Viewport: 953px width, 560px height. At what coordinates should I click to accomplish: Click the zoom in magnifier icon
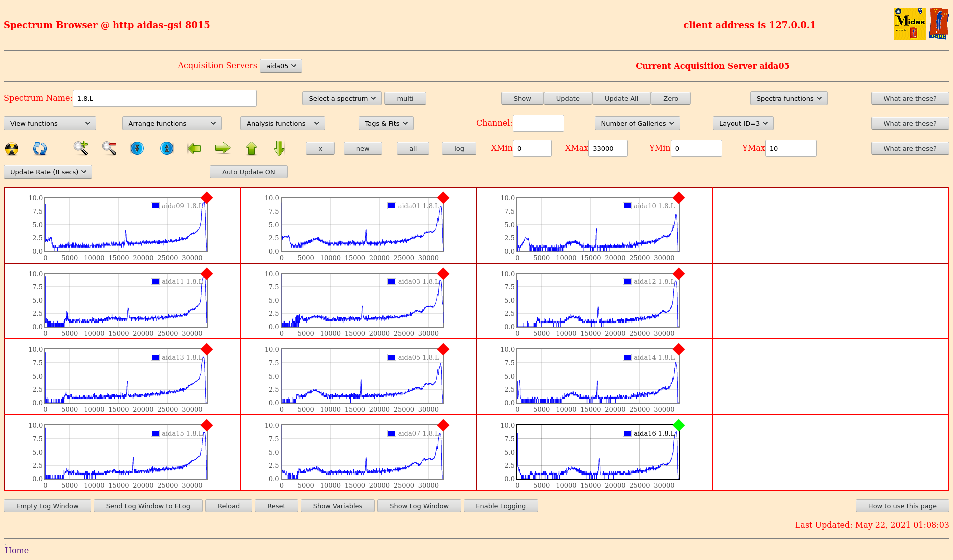pos(81,148)
